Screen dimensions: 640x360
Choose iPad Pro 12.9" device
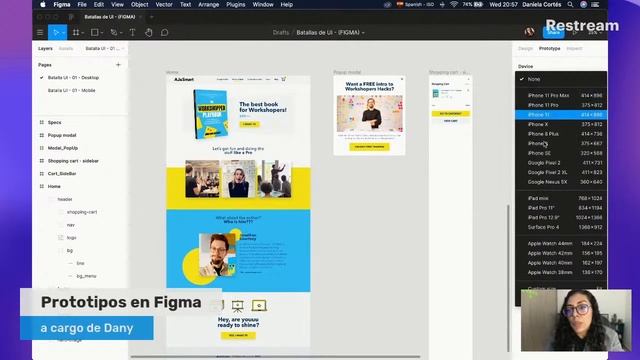[561, 218]
